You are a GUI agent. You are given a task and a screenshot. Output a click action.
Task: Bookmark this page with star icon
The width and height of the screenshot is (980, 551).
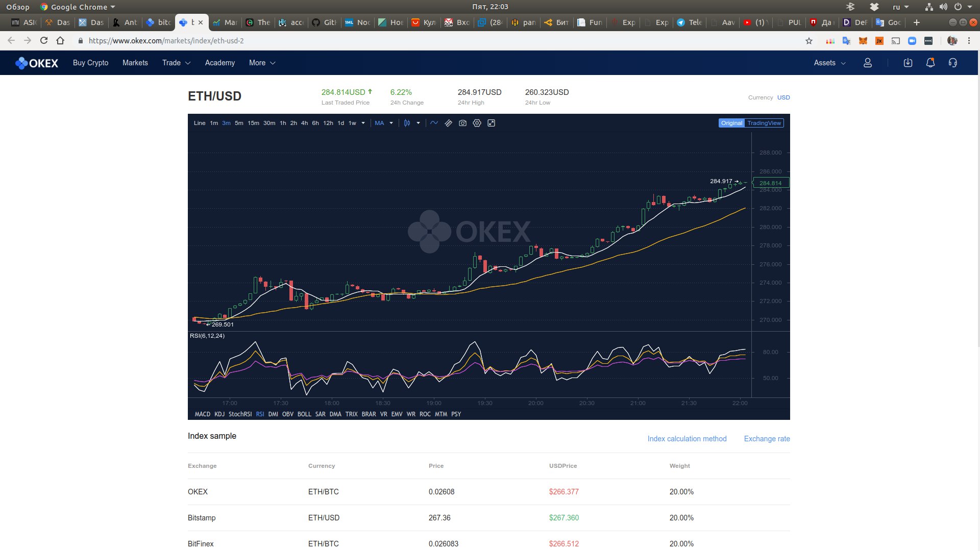point(809,41)
